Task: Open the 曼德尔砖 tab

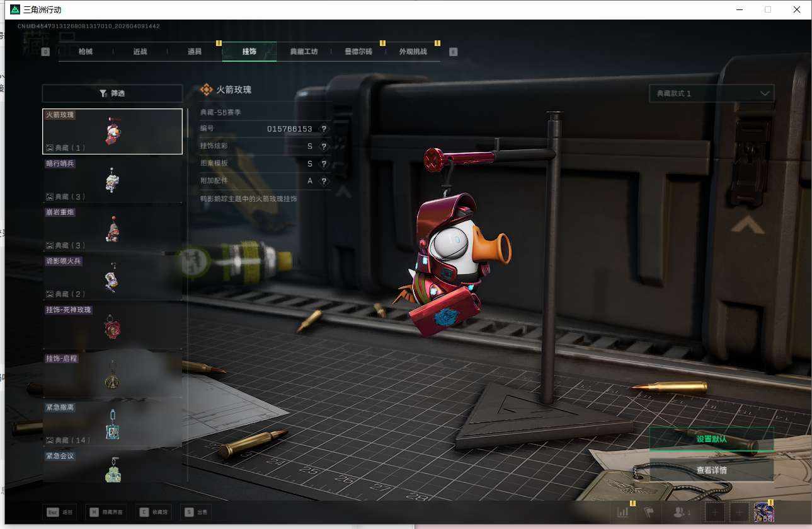Action: click(358, 52)
